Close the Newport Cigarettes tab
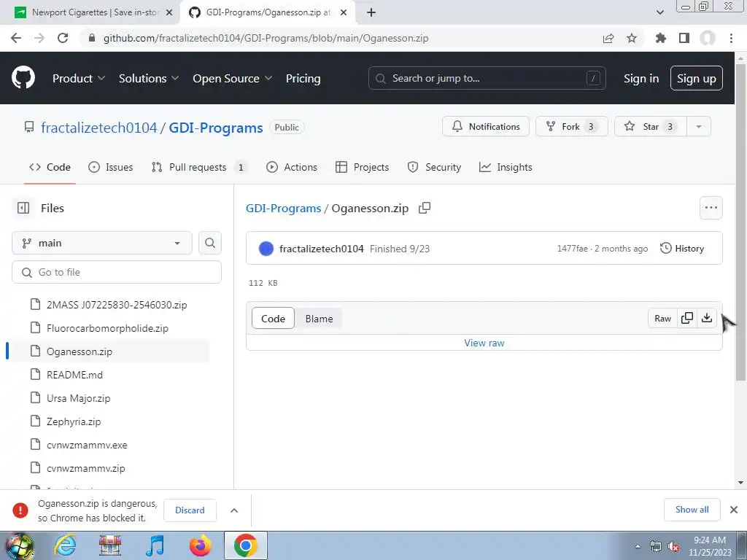Viewport: 747px width, 560px height. coord(169,12)
